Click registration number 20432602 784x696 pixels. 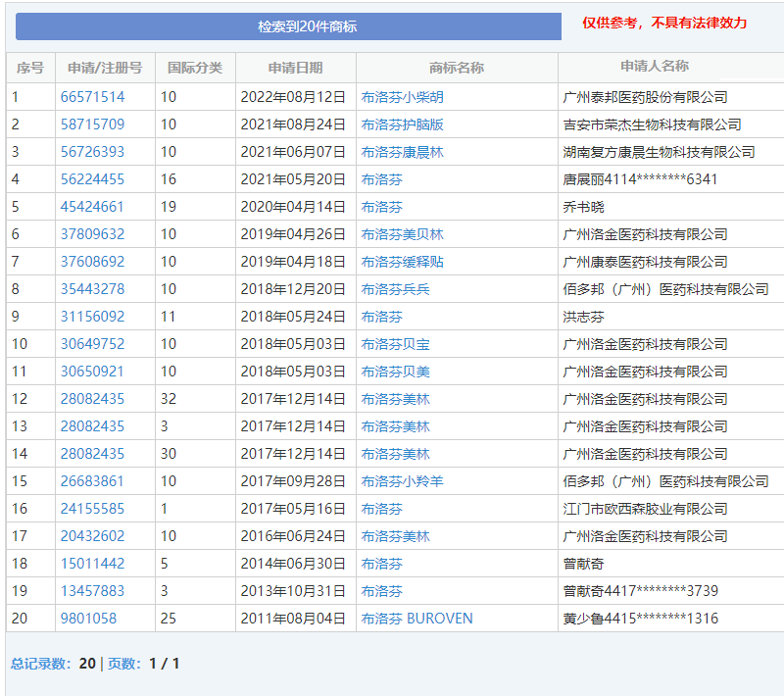tap(92, 536)
